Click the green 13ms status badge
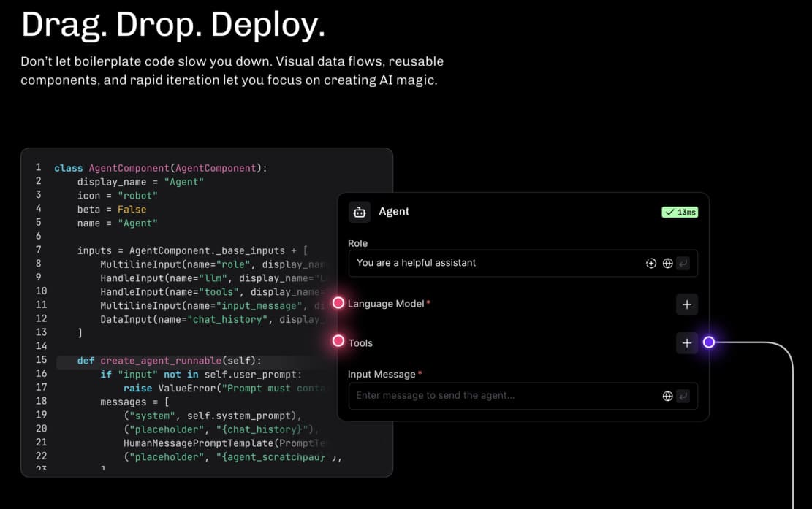Viewport: 812px width, 509px height. pos(680,212)
